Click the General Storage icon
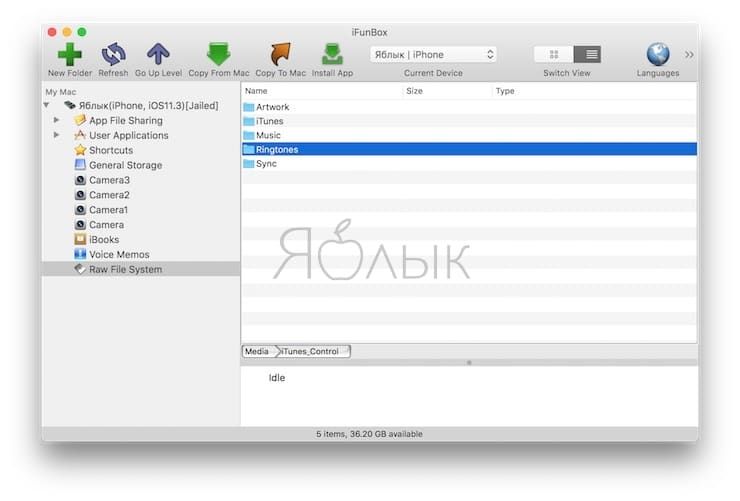 coord(80,165)
